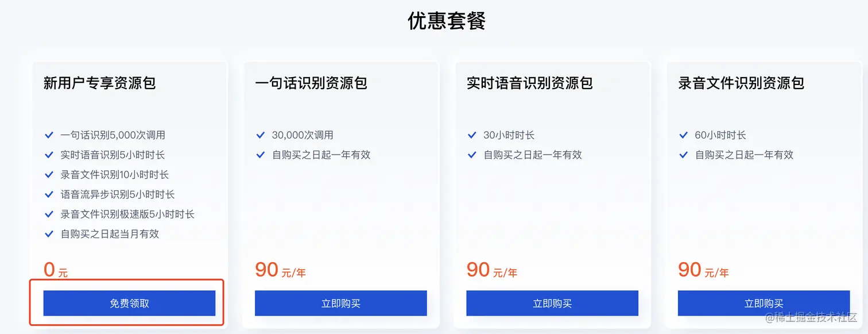Image resolution: width=868 pixels, height=334 pixels.
Task: Click checkmark beside 录音文件识别极速版5小时时长
Action: [49, 214]
